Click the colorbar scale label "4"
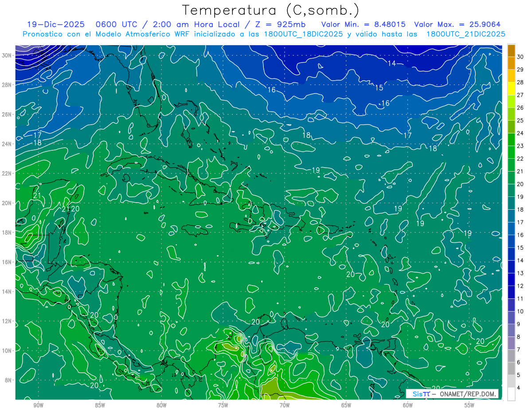The width and height of the screenshot is (532, 411). point(519,388)
